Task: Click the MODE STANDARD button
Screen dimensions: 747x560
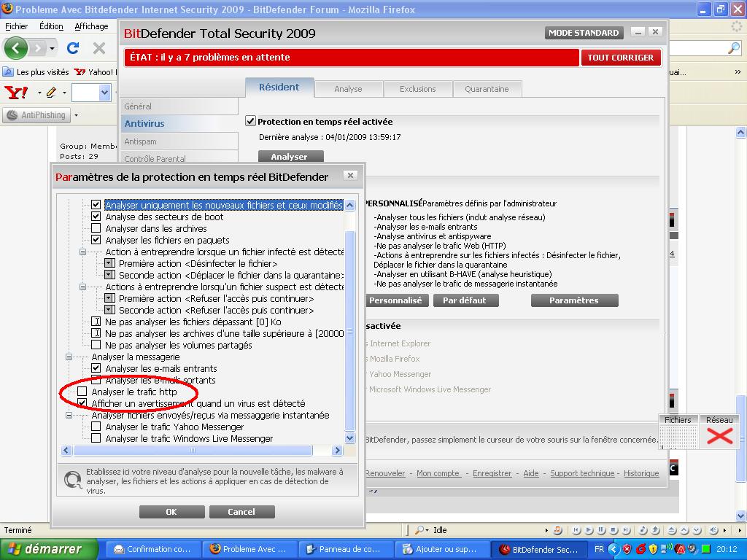Action: [584, 33]
